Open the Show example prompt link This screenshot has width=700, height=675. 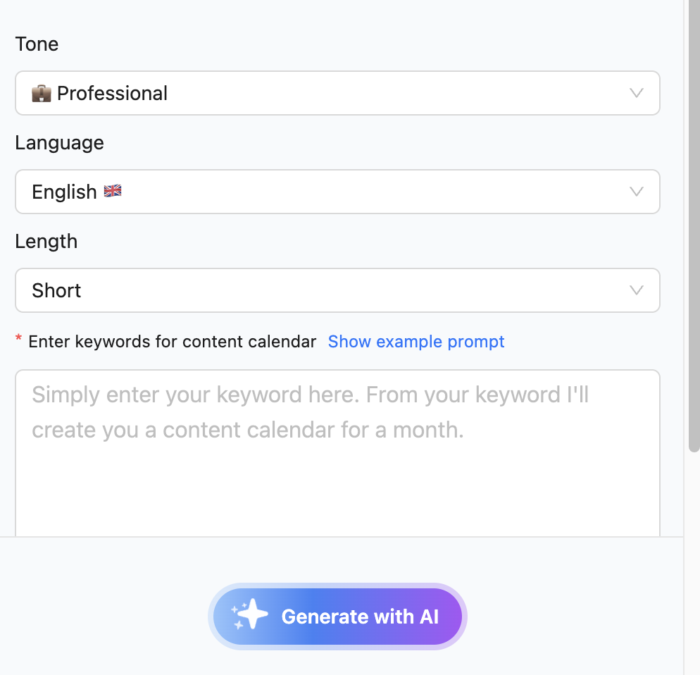(x=416, y=342)
